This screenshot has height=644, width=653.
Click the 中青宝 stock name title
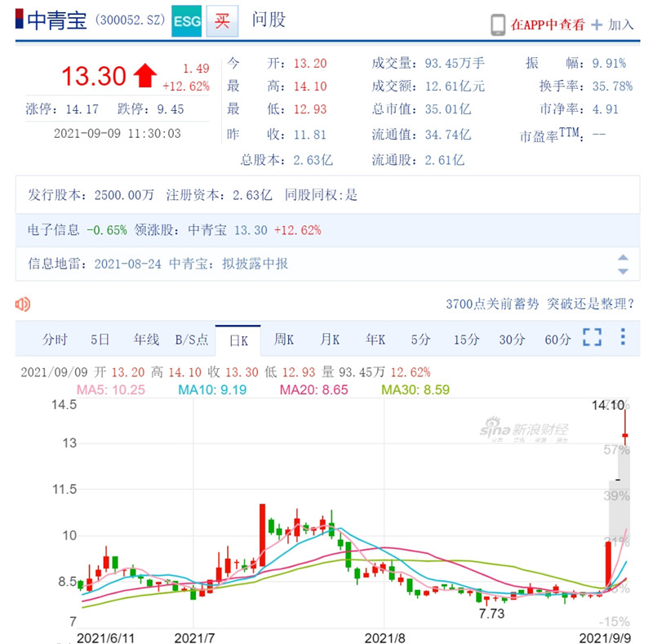pos(56,20)
